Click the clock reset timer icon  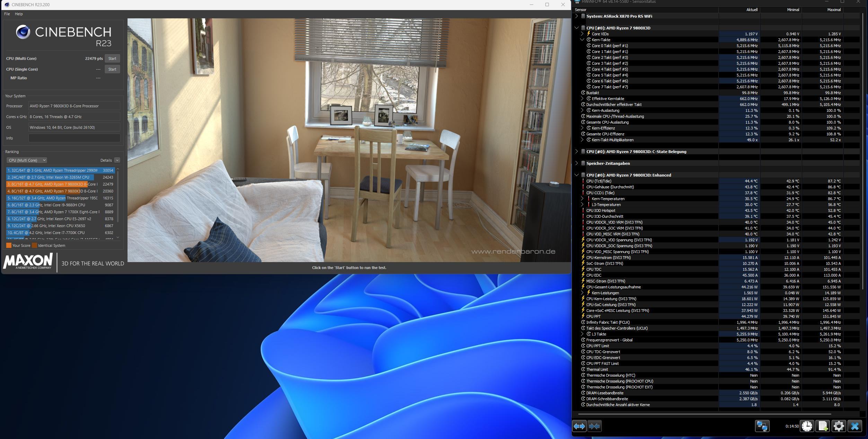point(807,426)
